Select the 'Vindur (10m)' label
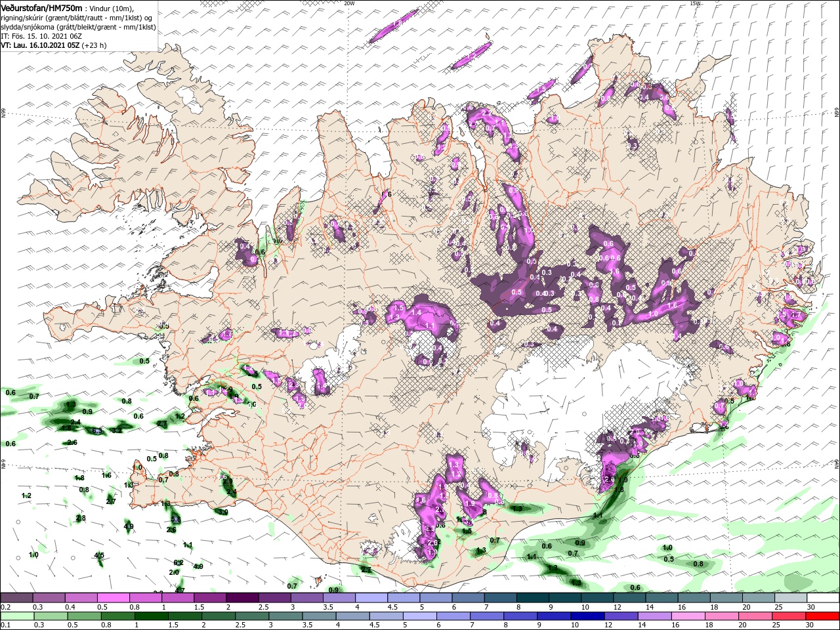Screen dimensions: 840x630 111,8
